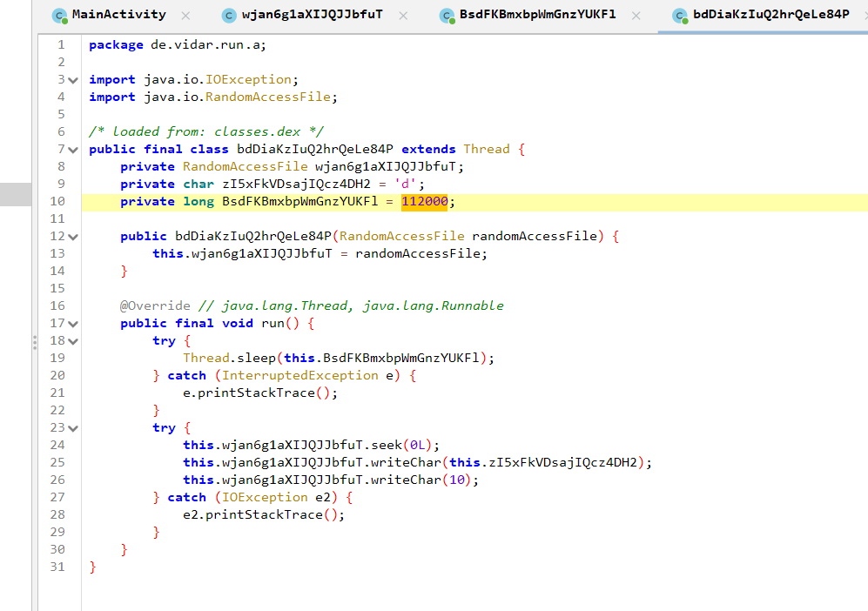868x611 pixels.
Task: Click the class icon on the bdDiaKzIuQ2hrQeLe84P tab
Action: point(679,15)
